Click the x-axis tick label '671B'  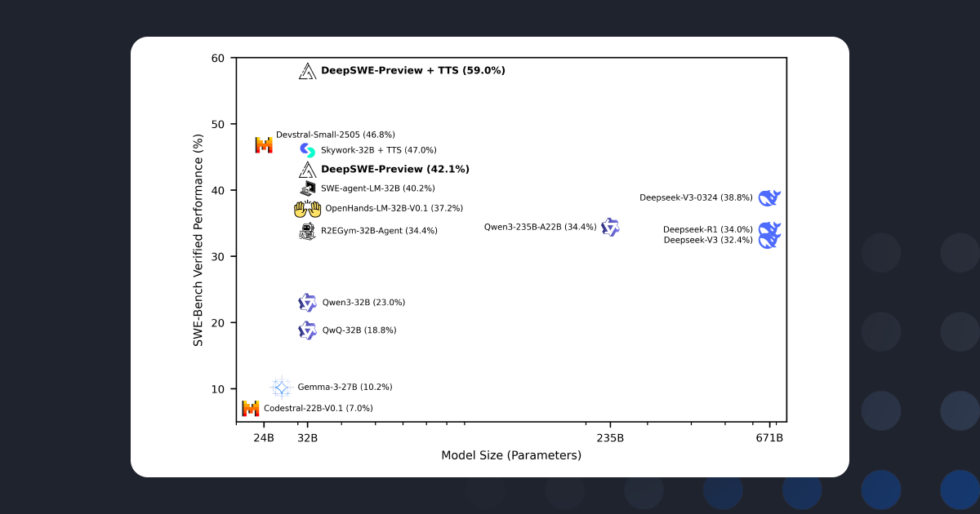click(769, 437)
